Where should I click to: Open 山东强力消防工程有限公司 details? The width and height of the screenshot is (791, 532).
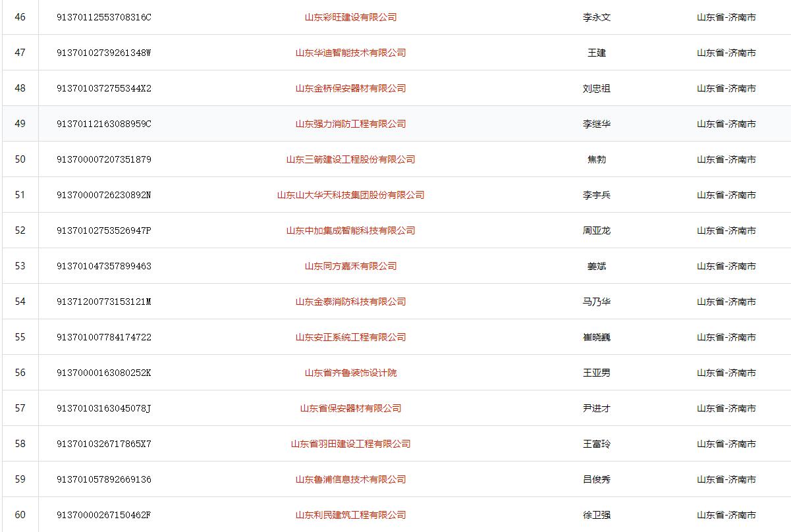pos(350,124)
